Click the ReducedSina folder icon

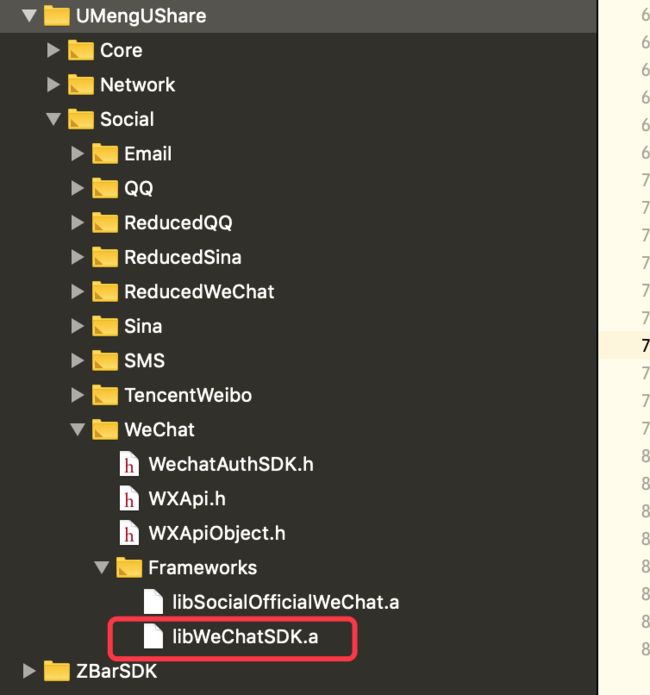click(x=105, y=257)
